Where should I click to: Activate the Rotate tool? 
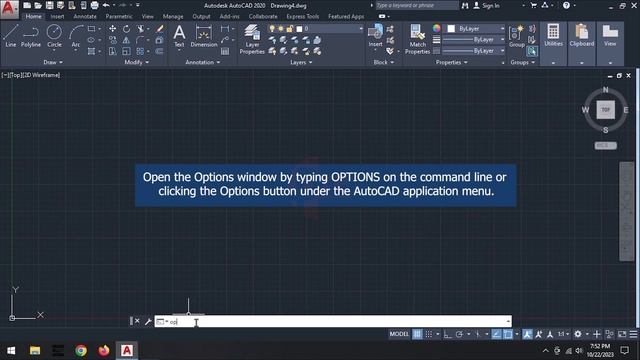click(127, 29)
